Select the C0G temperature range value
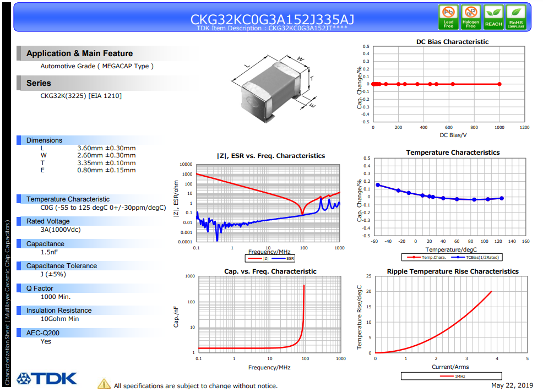This screenshot has width=543, height=392. click(103, 208)
